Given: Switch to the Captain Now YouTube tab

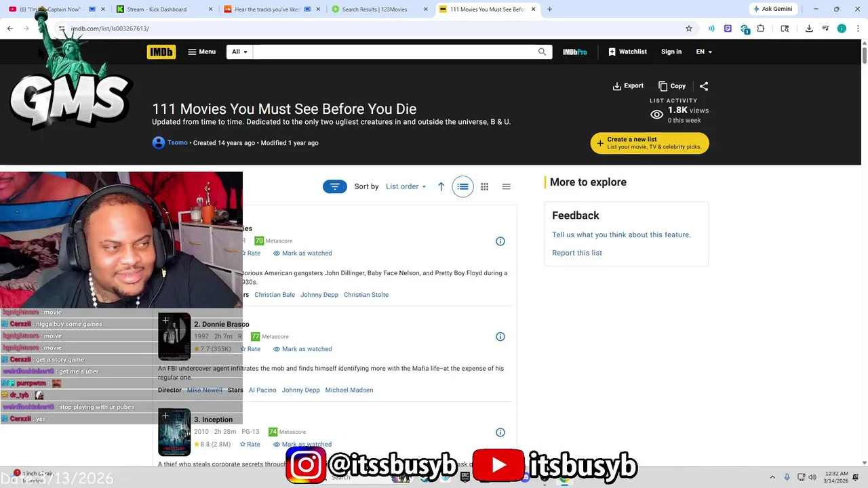Looking at the screenshot, I should coord(56,9).
